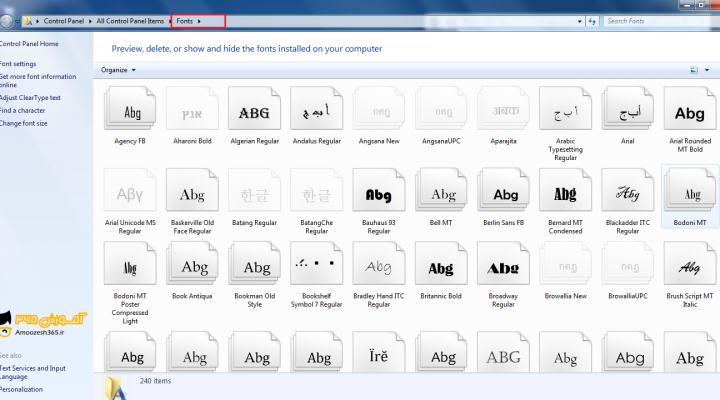Select the Arial Unicode MS Regular icon

(x=130, y=190)
